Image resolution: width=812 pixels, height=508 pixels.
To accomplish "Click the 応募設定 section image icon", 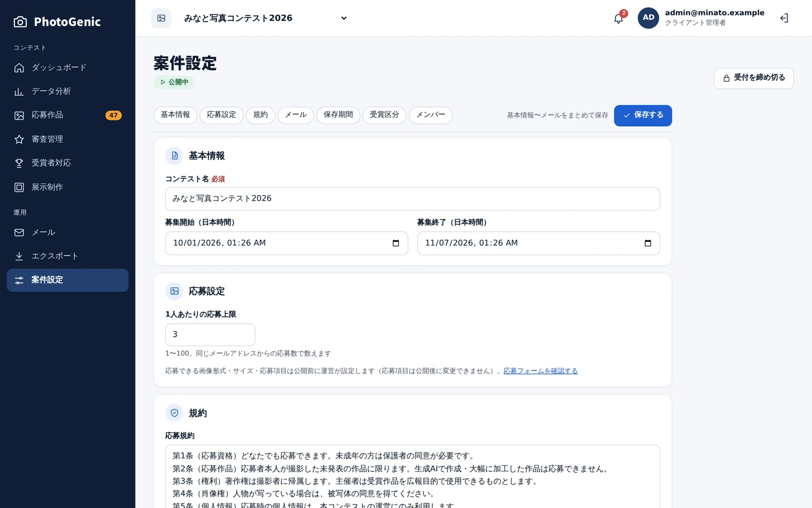I will click(x=175, y=291).
